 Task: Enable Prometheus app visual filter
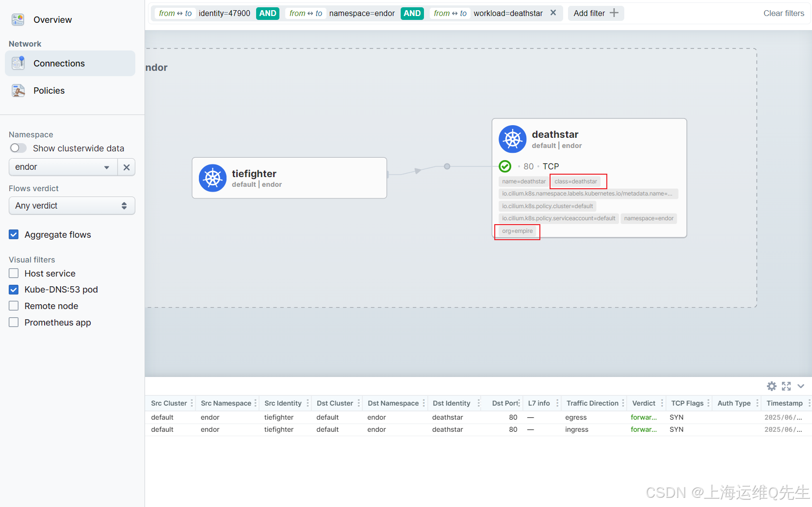click(14, 323)
